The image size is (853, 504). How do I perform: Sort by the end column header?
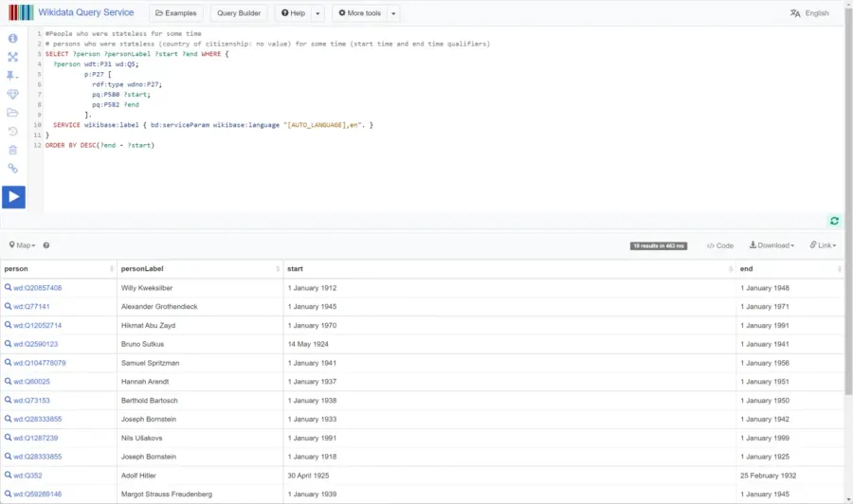click(789, 269)
